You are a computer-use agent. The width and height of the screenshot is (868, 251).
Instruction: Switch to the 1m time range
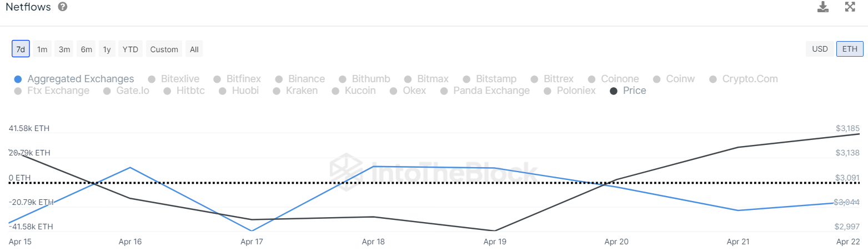point(42,49)
